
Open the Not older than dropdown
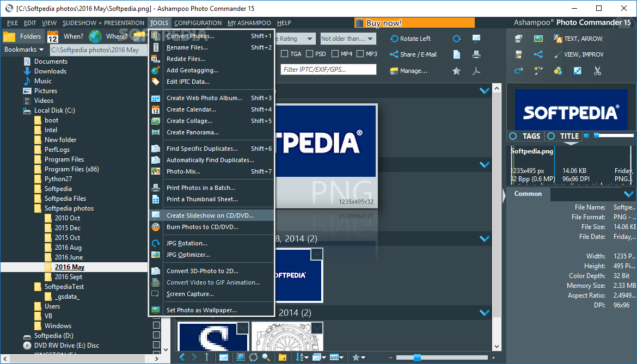click(348, 39)
